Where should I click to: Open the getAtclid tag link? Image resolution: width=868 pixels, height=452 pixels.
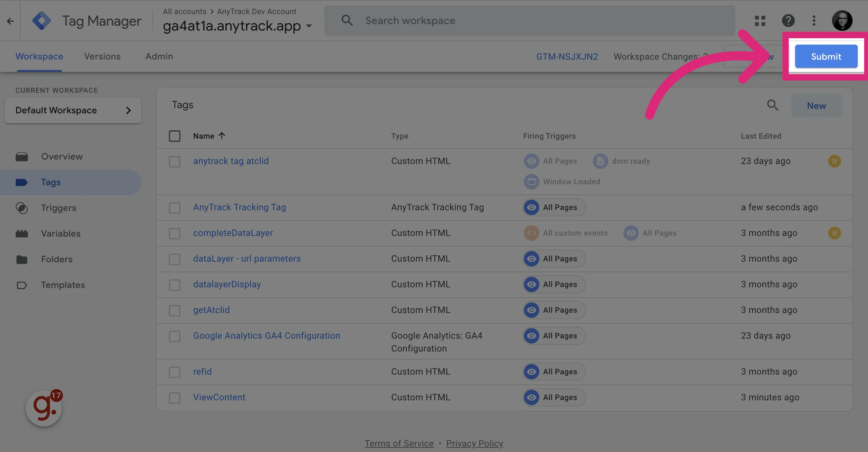coord(211,310)
